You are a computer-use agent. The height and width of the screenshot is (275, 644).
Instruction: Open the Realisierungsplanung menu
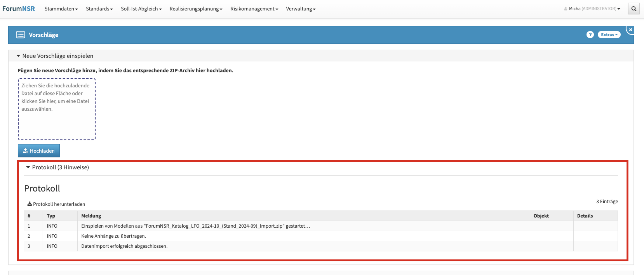[x=196, y=9]
